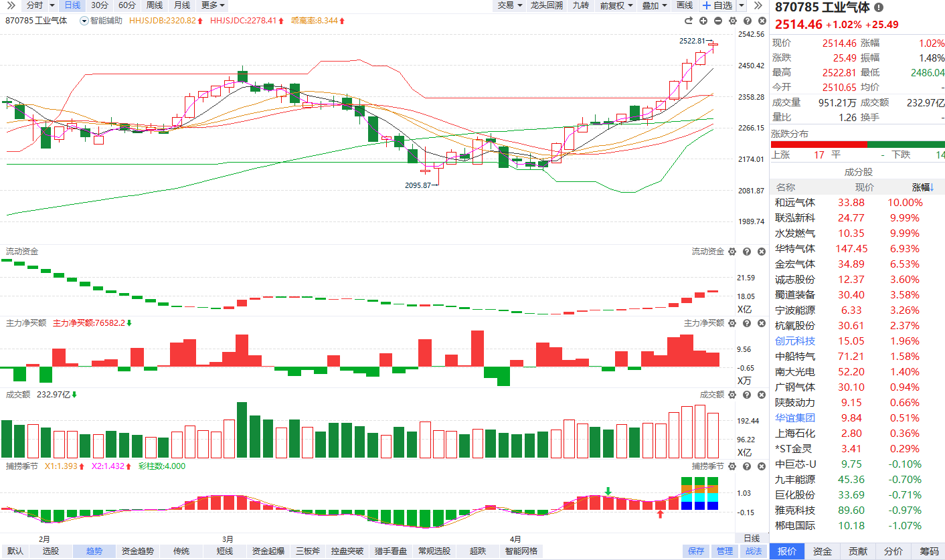
Task: Open constituent stock 和远气体
Action: (795, 202)
